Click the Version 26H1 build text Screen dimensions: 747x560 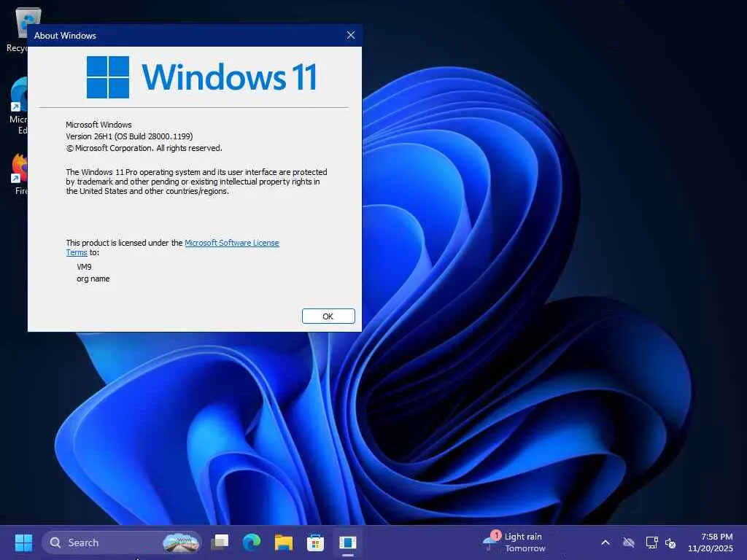click(129, 136)
